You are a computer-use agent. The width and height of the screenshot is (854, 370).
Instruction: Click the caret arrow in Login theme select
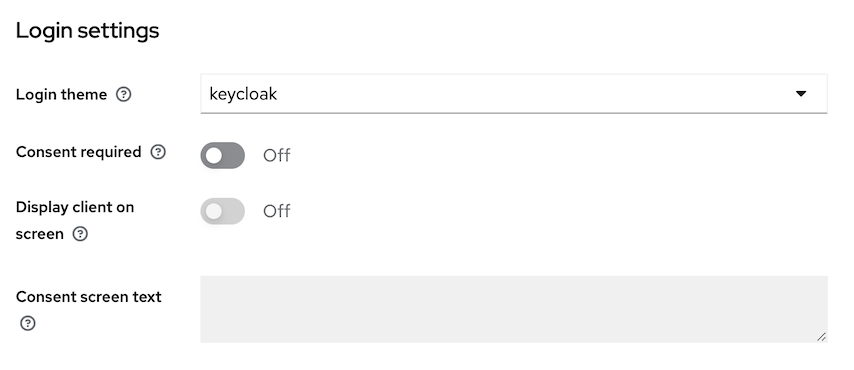(x=801, y=94)
